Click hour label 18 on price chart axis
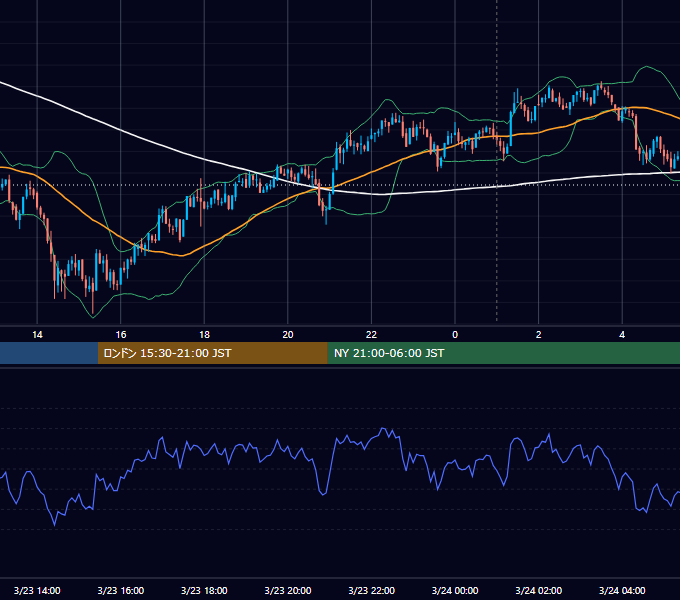The width and height of the screenshot is (680, 600). [204, 335]
